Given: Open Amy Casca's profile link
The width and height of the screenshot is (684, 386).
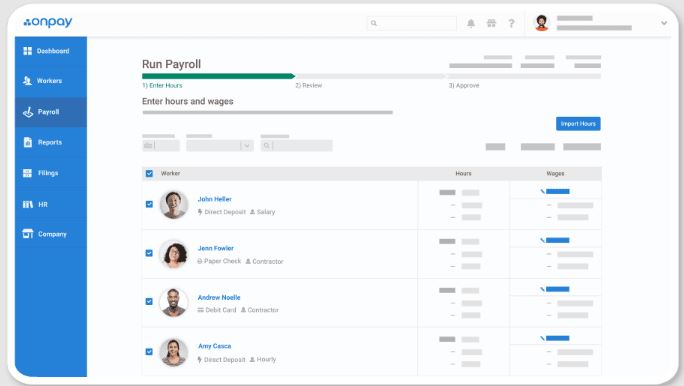Looking at the screenshot, I should [x=215, y=346].
